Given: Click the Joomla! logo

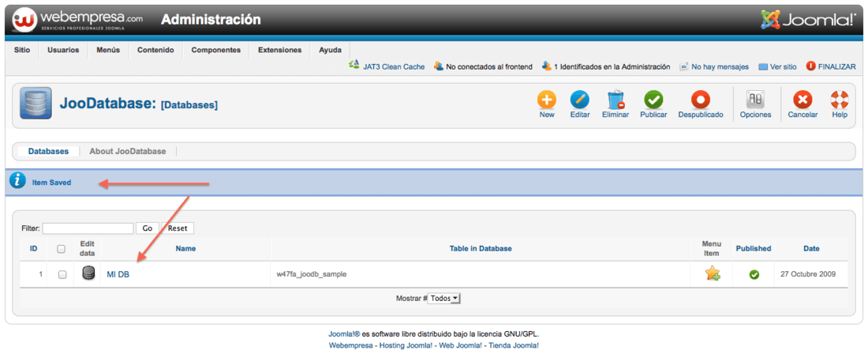Looking at the screenshot, I should pos(808,21).
